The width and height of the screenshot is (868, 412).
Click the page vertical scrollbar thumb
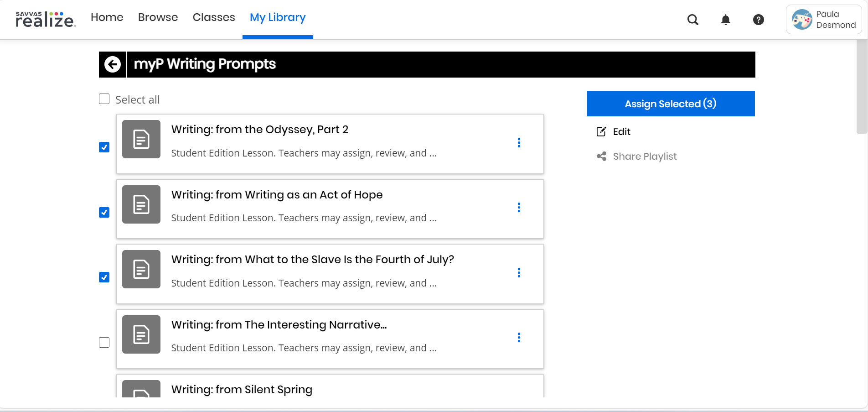[x=862, y=87]
